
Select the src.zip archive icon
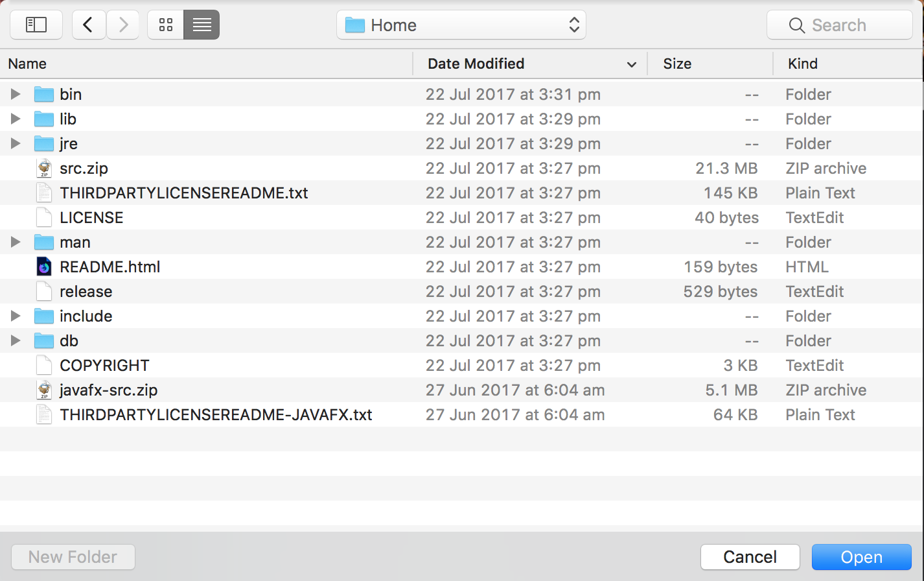pos(44,169)
